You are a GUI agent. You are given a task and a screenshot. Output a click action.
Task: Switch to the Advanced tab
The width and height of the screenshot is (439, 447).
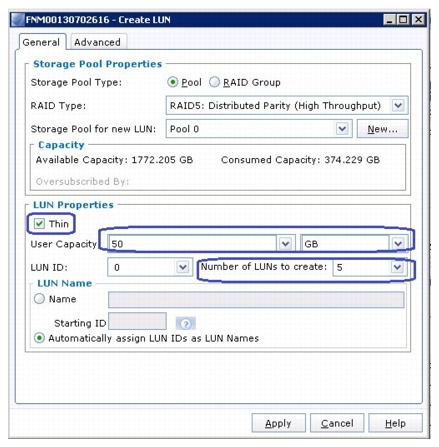[97, 42]
